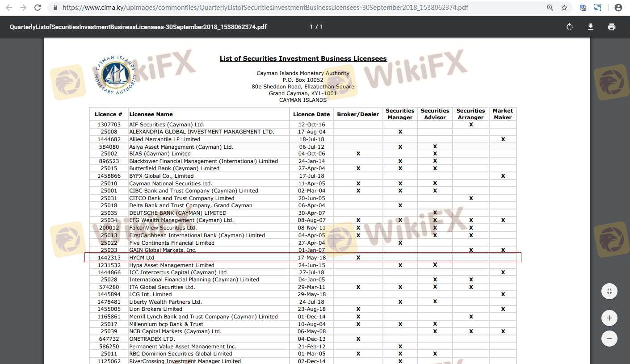630x364 pixels.
Task: Click the Securities Advisor column header
Action: [x=435, y=114]
